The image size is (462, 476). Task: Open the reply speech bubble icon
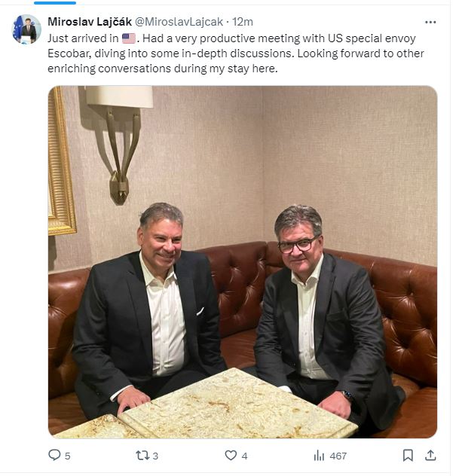54,455
